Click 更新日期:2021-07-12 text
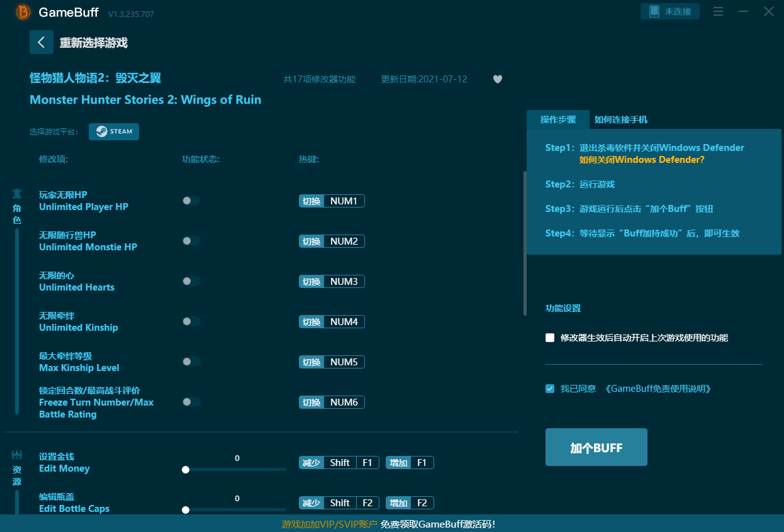Viewport: 784px width, 532px height. (x=424, y=79)
